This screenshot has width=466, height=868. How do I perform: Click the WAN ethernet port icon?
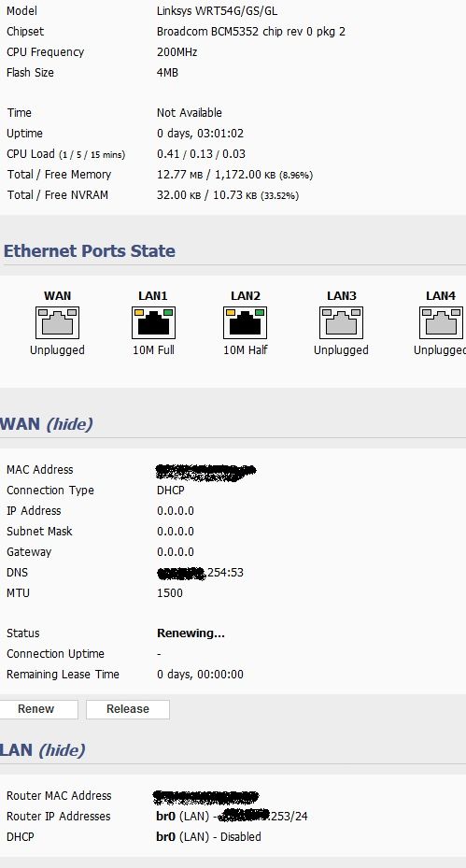(x=58, y=322)
